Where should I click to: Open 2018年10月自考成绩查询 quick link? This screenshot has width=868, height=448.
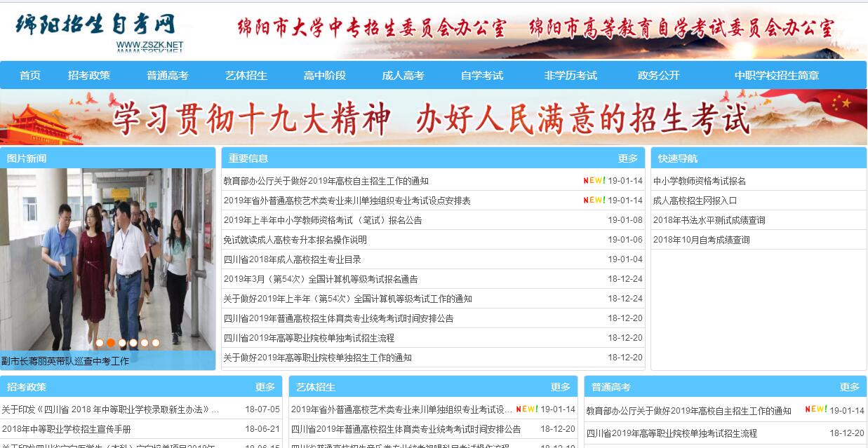point(702,240)
